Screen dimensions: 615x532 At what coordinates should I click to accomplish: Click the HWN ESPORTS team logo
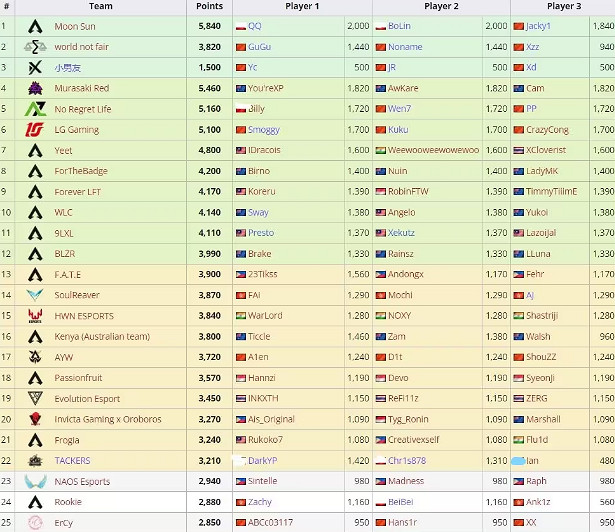[x=35, y=316]
